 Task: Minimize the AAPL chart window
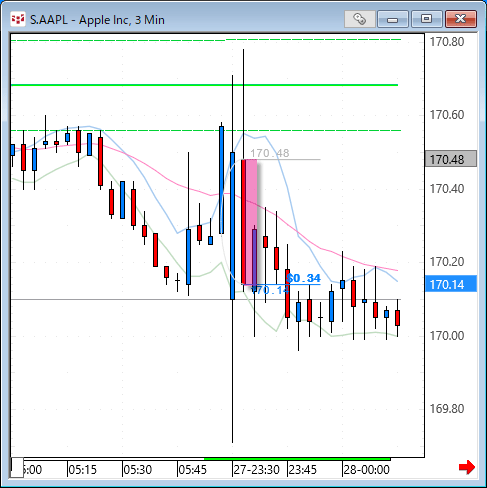(393, 19)
